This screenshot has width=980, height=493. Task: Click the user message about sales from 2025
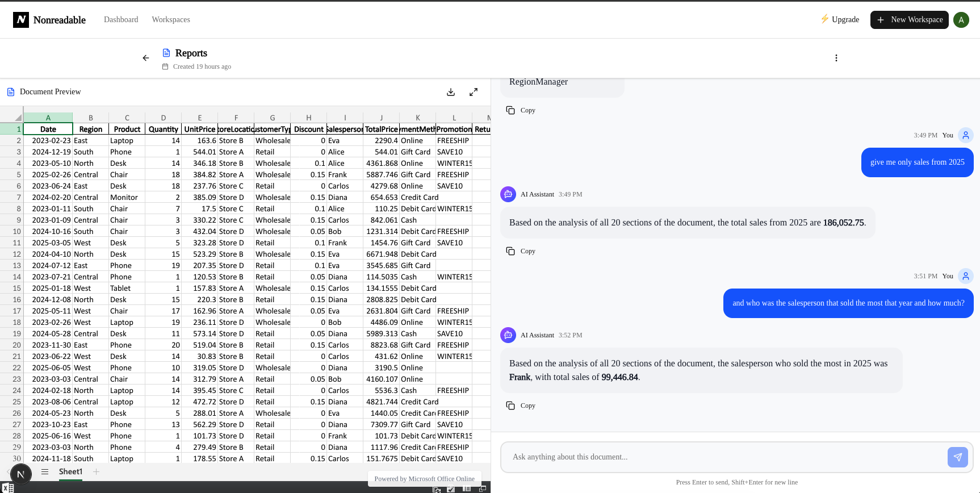click(x=917, y=162)
